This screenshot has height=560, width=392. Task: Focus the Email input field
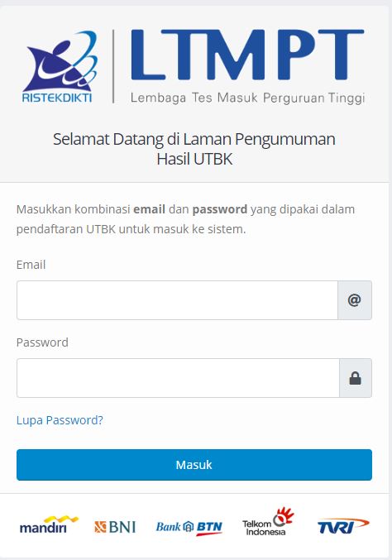(x=177, y=300)
